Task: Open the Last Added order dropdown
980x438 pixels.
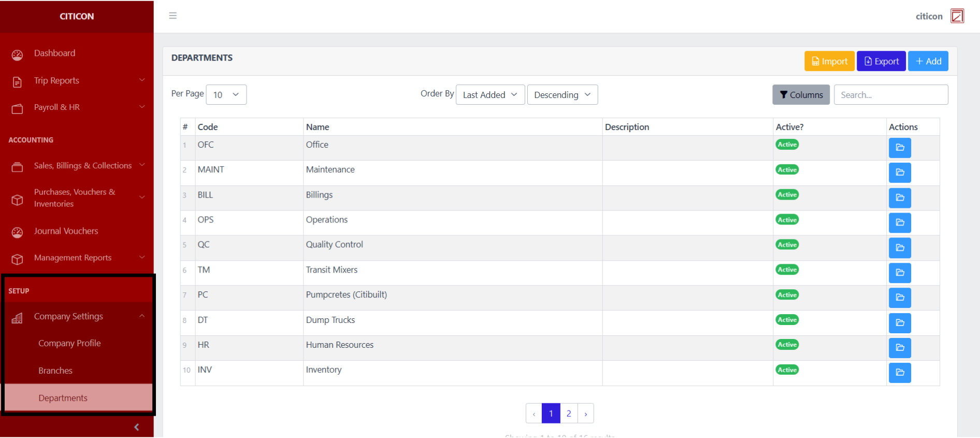Action: tap(489, 95)
